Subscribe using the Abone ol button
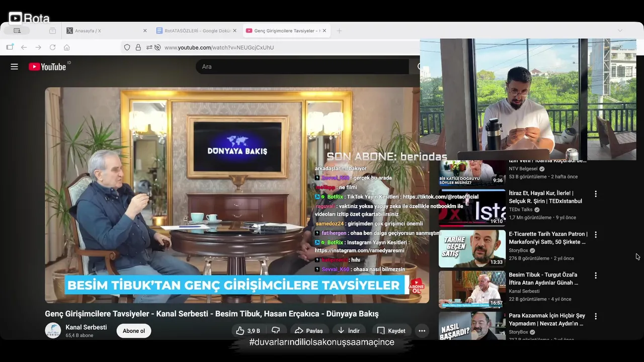This screenshot has width=644, height=362. tap(134, 331)
